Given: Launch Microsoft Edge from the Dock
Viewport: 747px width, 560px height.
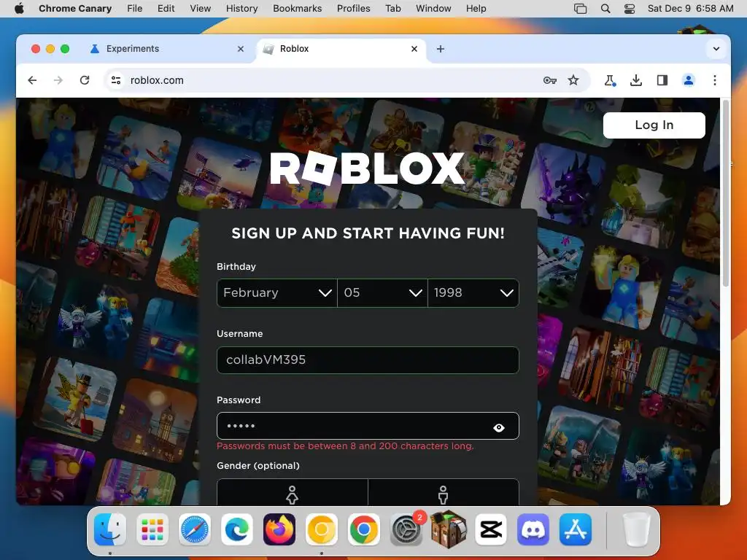Looking at the screenshot, I should [237, 529].
